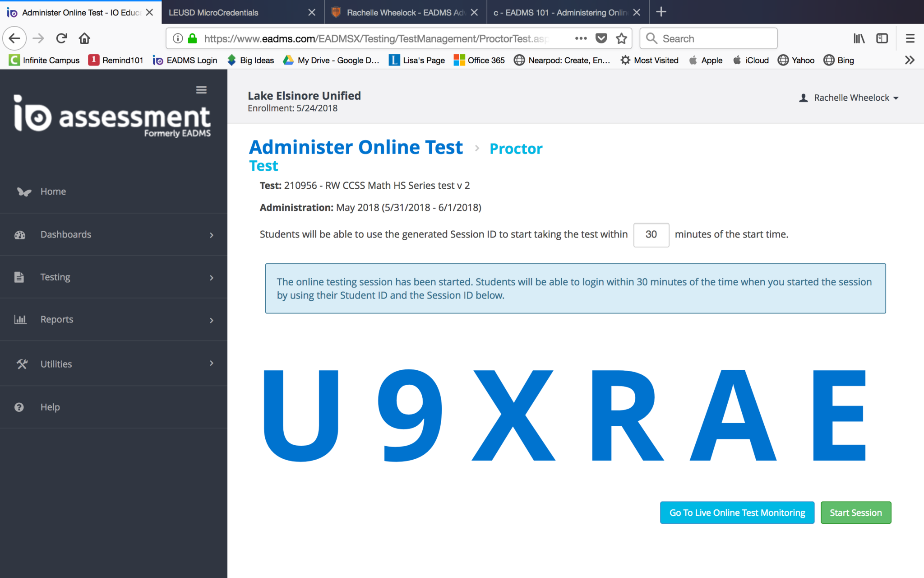Open Rachelle Wheelock user dropdown
924x578 pixels.
[851, 98]
